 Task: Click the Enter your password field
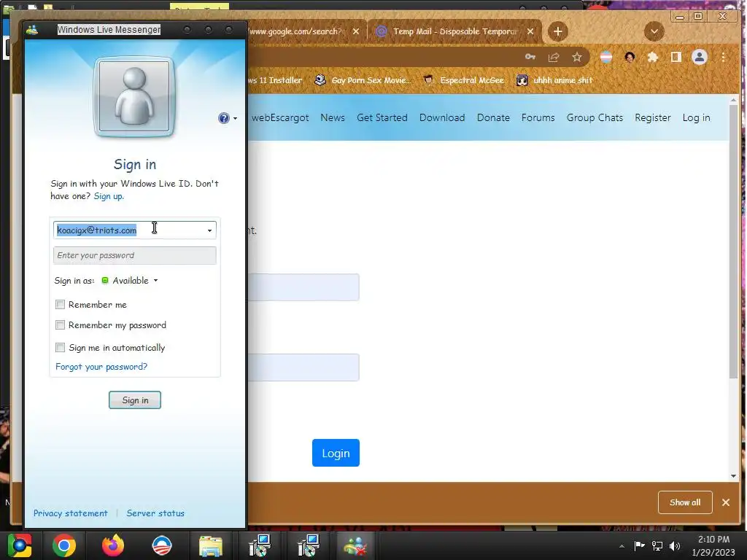point(135,256)
